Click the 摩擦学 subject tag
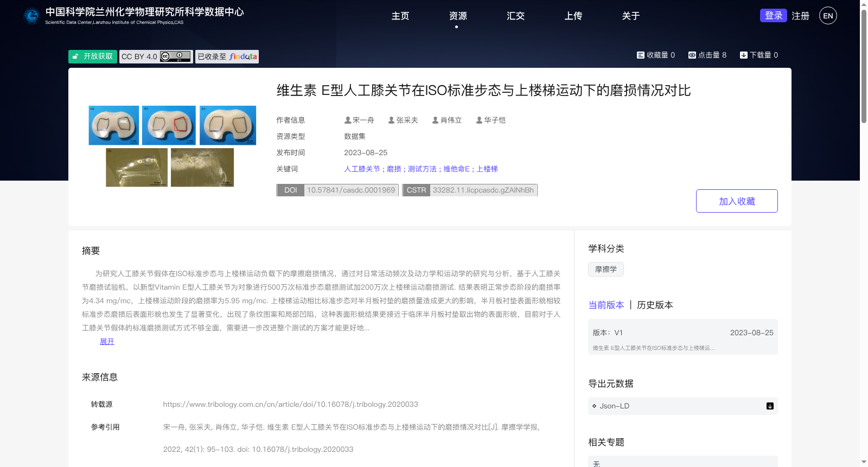The height and width of the screenshot is (467, 868). (606, 269)
